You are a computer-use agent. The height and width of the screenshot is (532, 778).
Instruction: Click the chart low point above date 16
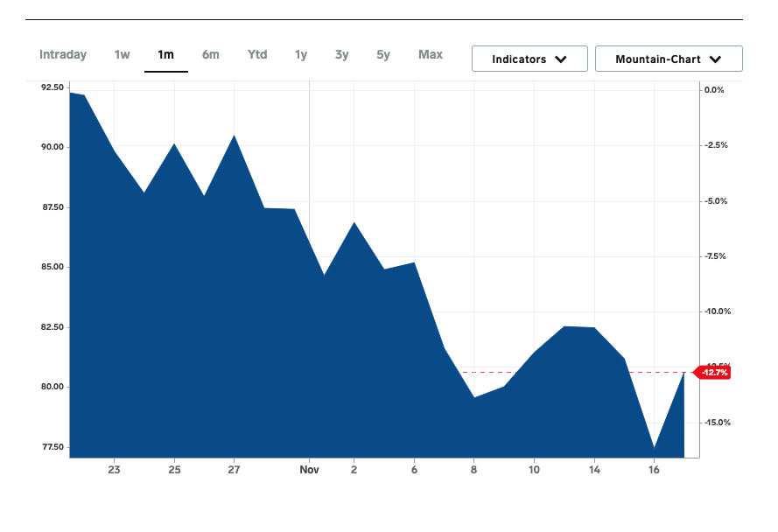coord(654,448)
